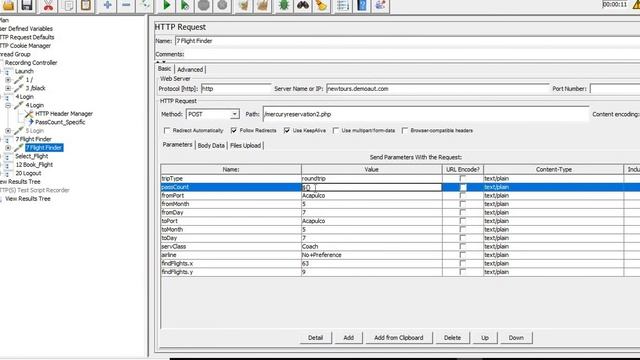Click the Down button
Screen dimensions: 640x360
(516, 338)
